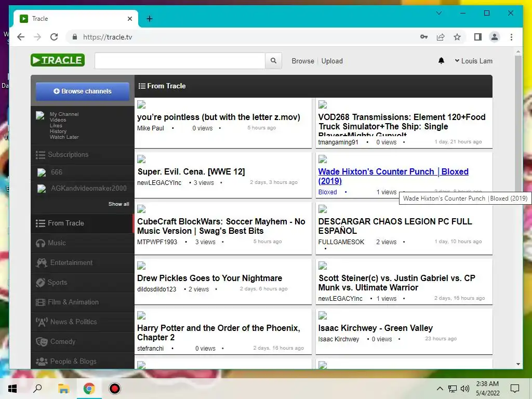Open 'Isaac Kirchwey - Green Valley' video
Viewport: 532px width, 399px height.
pyautogui.click(x=376, y=328)
